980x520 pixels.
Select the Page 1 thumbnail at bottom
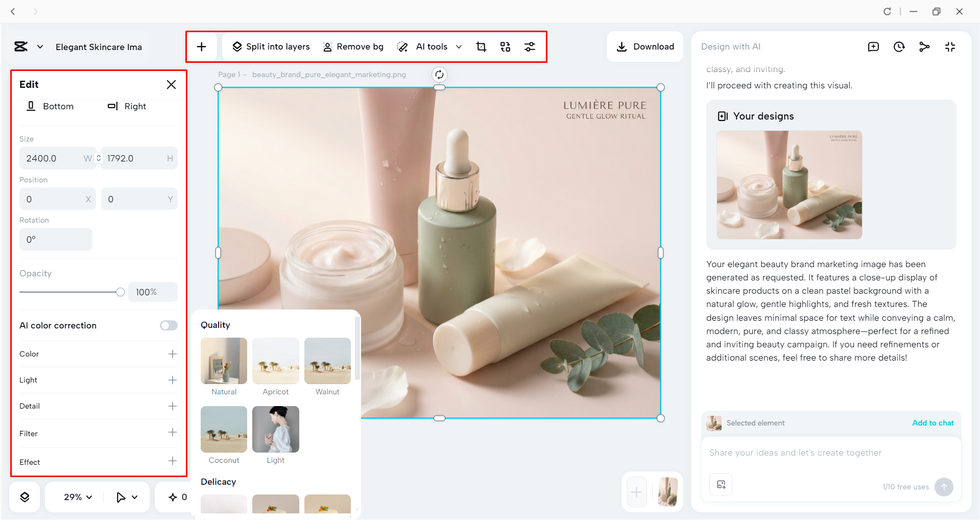(667, 492)
